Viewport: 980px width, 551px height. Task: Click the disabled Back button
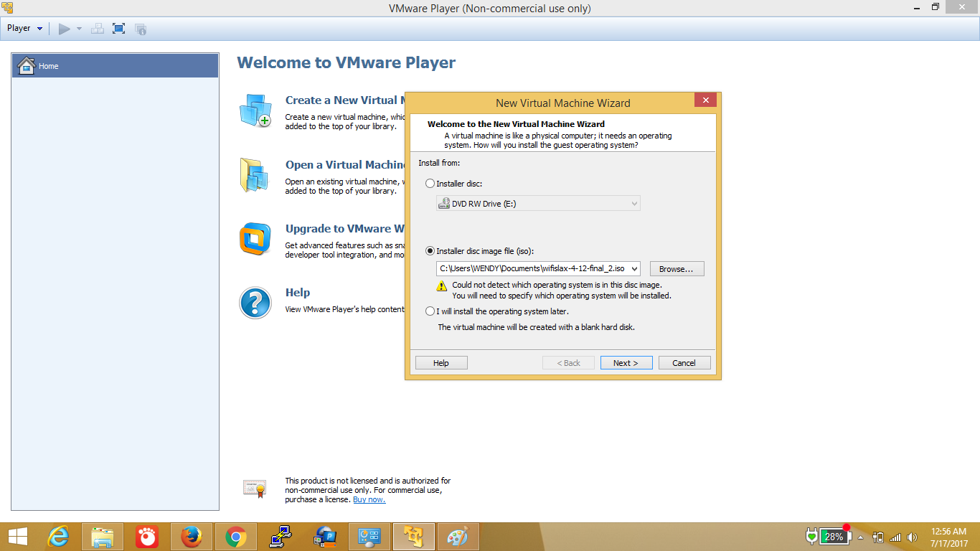568,363
